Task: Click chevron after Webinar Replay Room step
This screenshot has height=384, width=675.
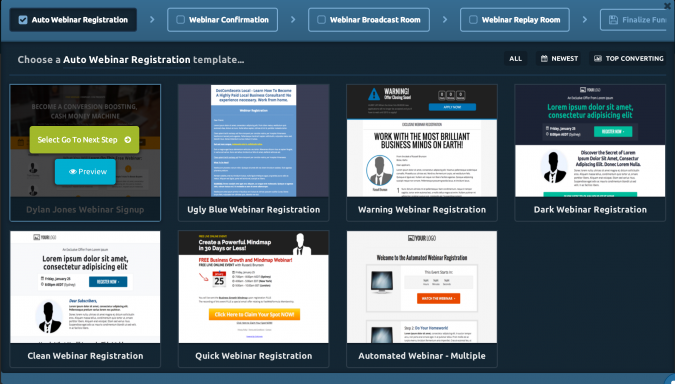Action: pos(585,20)
